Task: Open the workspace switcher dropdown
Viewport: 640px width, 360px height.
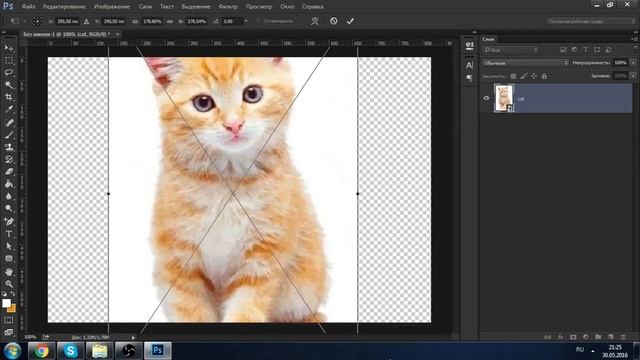Action: [591, 21]
